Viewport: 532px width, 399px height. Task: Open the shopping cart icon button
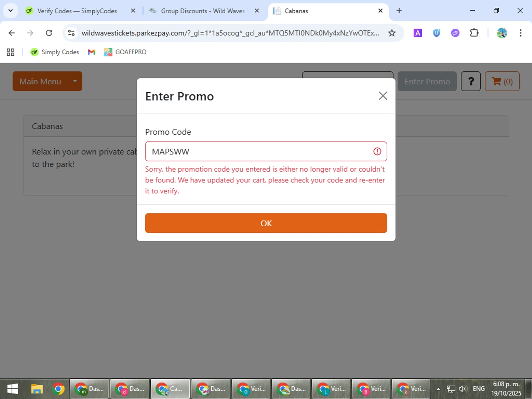(502, 81)
